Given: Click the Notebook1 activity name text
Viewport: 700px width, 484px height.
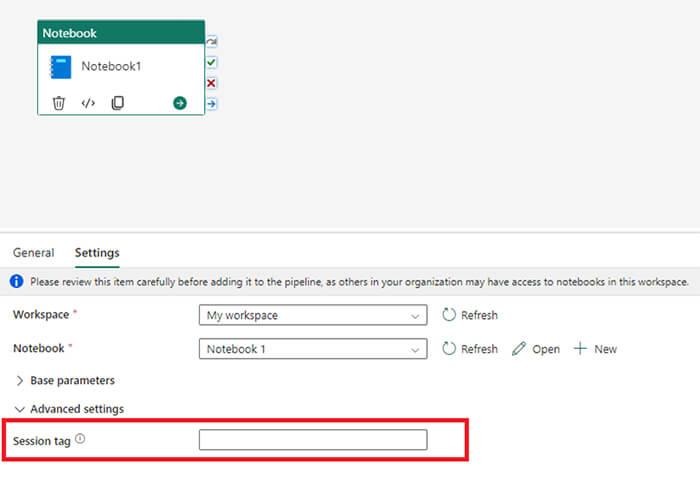Looking at the screenshot, I should 111,66.
